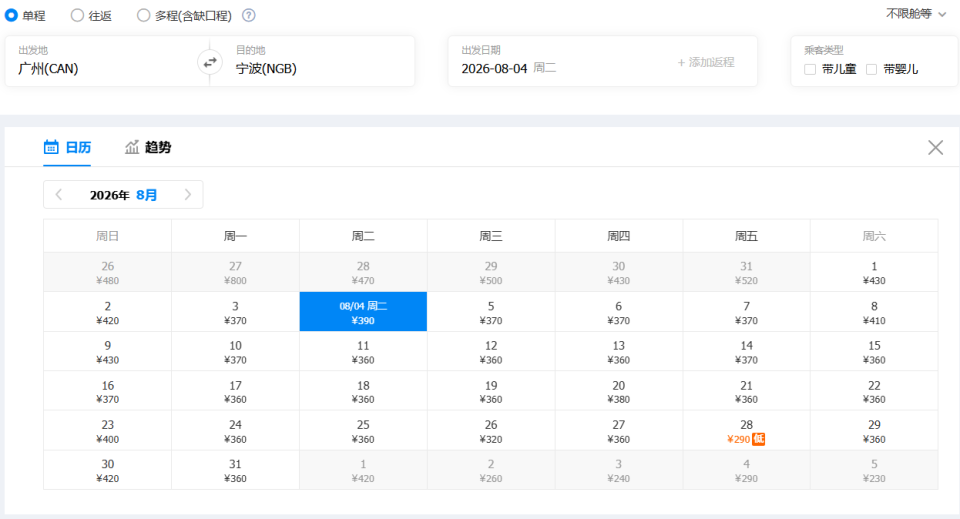The image size is (960, 519).
Task: Select August 27 date cell
Action: click(618, 431)
